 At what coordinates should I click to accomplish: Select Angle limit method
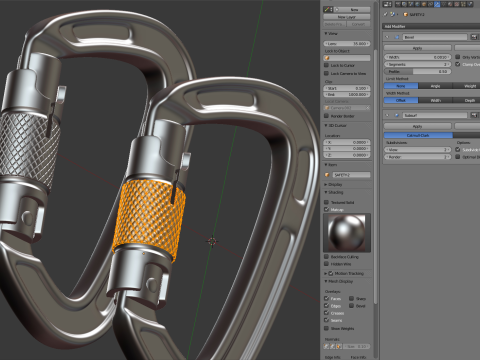pyautogui.click(x=435, y=86)
